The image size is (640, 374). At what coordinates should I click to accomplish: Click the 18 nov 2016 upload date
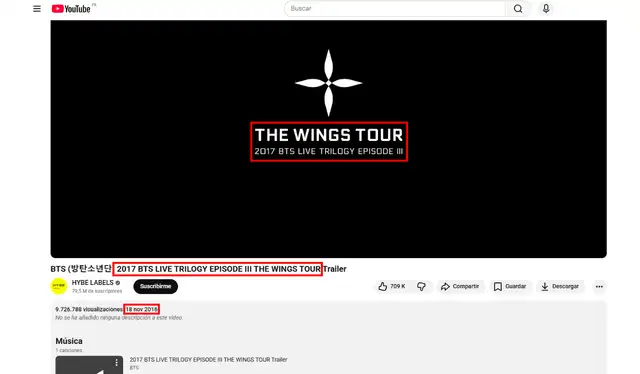tap(141, 309)
